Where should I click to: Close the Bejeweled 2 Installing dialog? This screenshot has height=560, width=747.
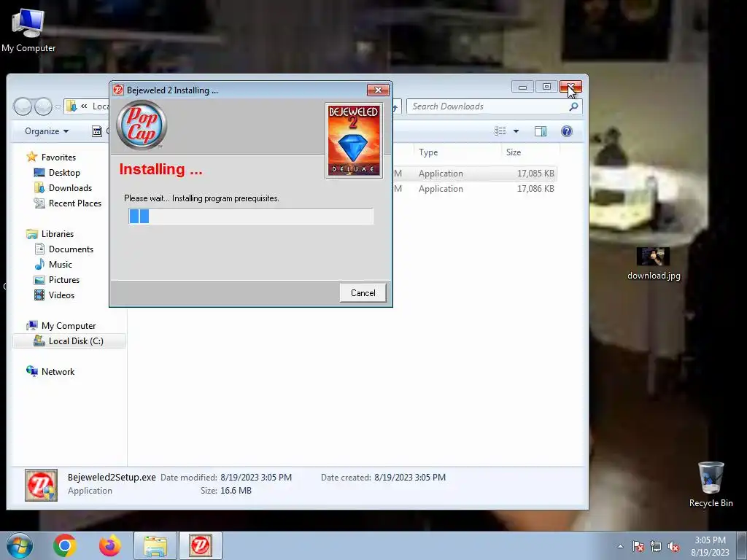pos(378,90)
